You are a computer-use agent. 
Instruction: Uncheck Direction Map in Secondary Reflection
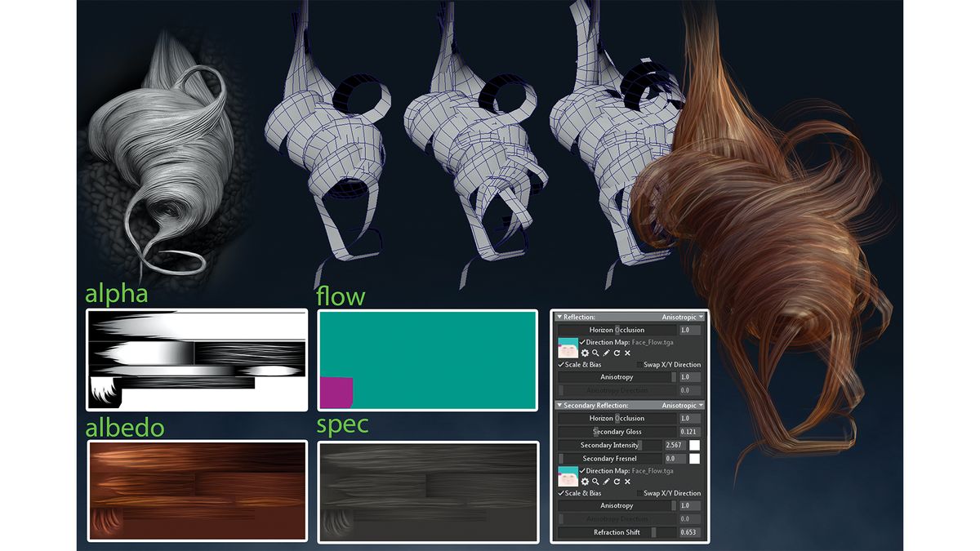[581, 471]
